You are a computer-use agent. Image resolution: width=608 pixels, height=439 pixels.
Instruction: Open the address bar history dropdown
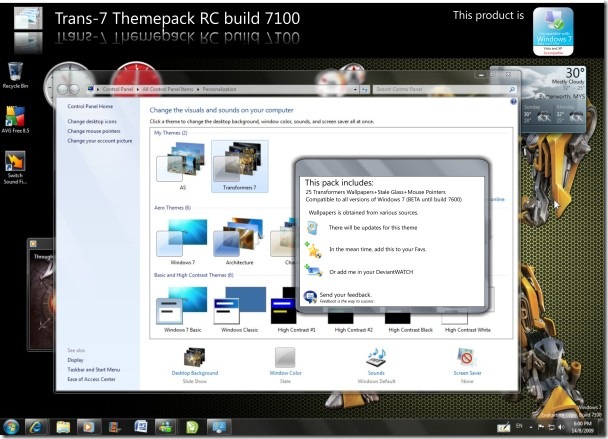pos(355,90)
